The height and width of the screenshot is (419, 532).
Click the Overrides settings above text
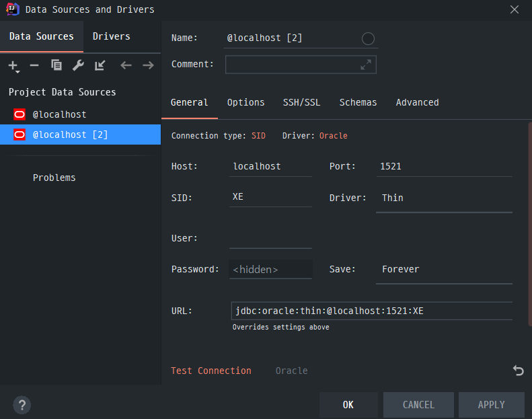(281, 327)
